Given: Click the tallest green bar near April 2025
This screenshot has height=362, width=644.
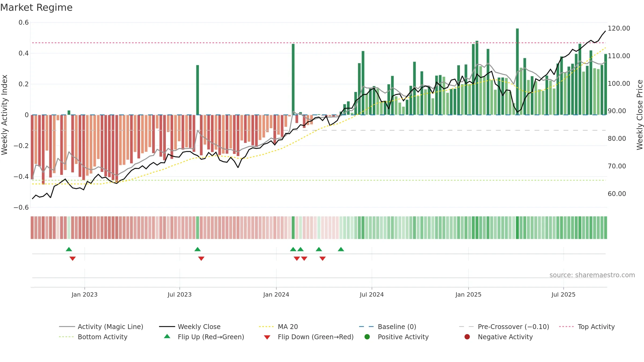Looking at the screenshot, I should [517, 72].
